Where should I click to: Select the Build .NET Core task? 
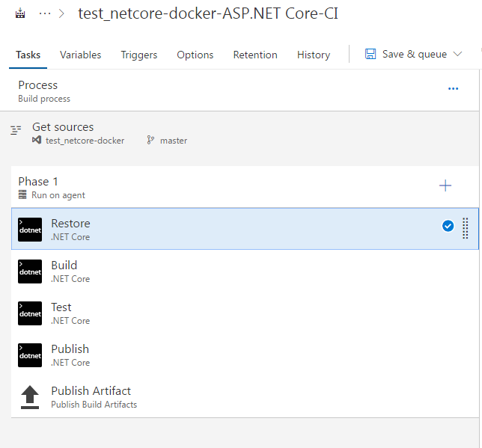pyautogui.click(x=245, y=271)
